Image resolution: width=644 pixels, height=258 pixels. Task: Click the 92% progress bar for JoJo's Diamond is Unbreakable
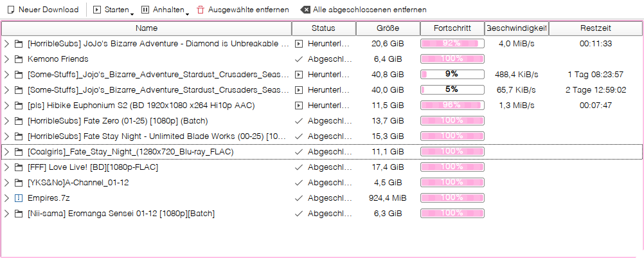click(x=452, y=44)
